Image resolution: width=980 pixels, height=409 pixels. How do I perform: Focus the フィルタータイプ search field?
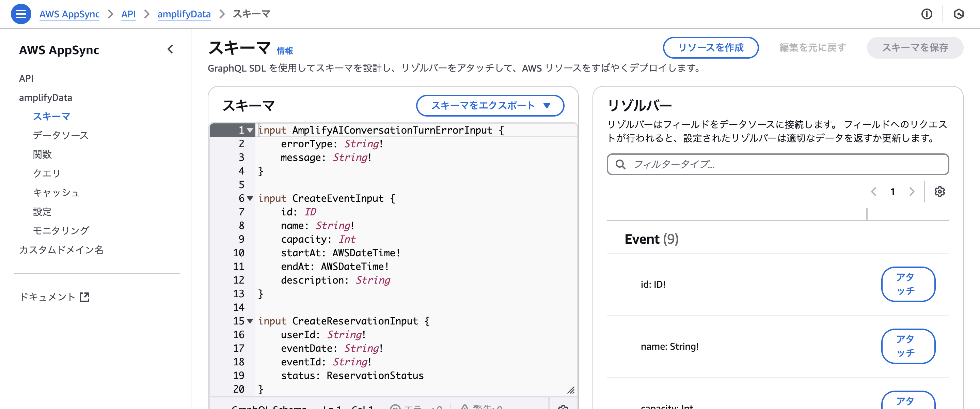pos(778,164)
